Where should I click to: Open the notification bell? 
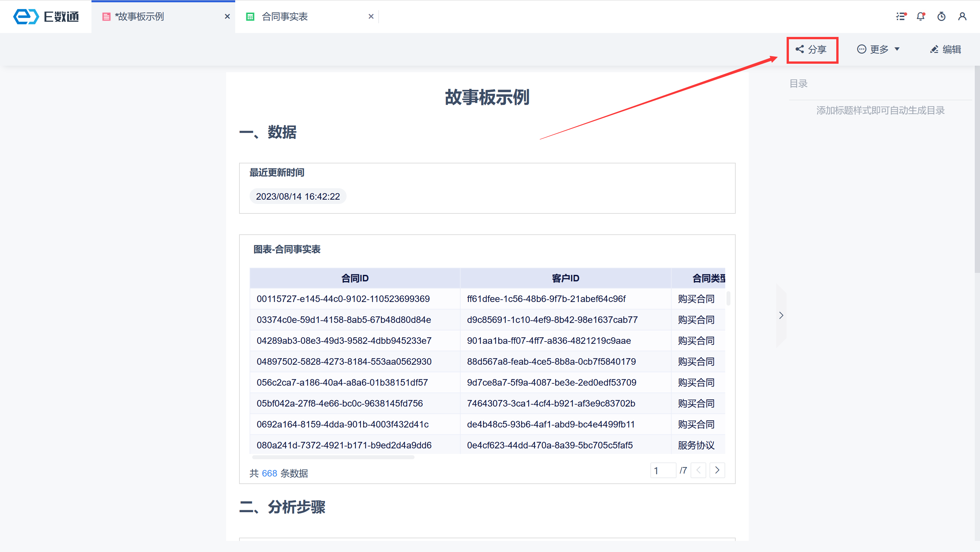coord(921,16)
